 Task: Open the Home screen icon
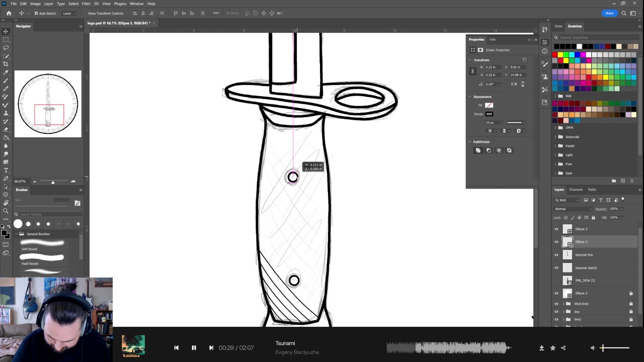tap(9, 13)
